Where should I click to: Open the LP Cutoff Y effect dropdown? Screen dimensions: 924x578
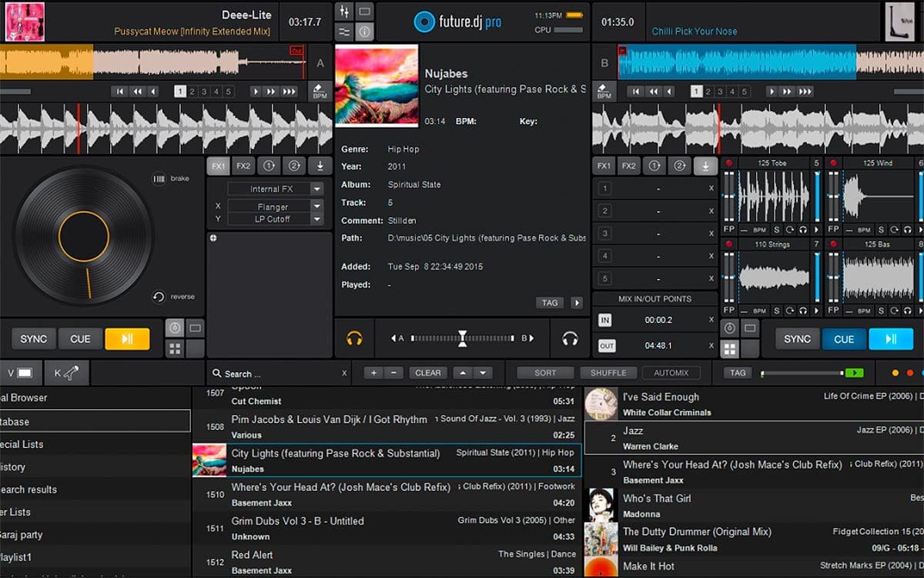[316, 219]
